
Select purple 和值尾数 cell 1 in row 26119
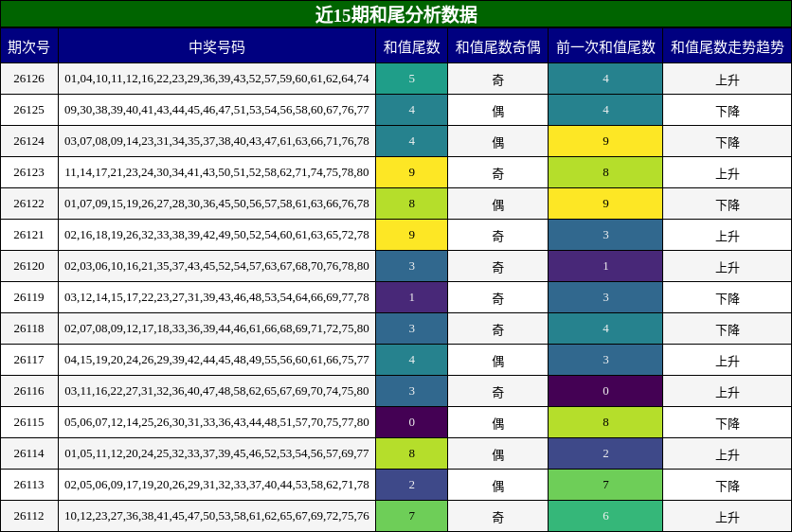pyautogui.click(x=412, y=298)
